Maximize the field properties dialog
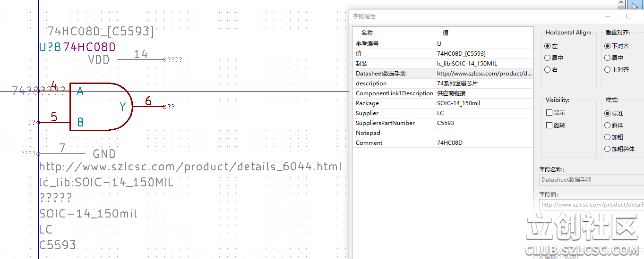This screenshot has height=259, width=644. tap(629, 16)
